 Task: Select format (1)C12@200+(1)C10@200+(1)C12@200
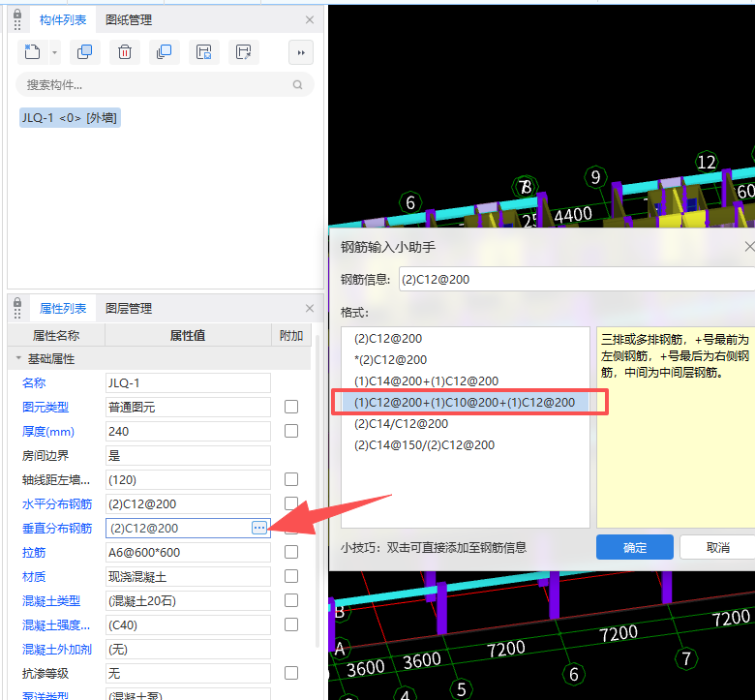coord(466,402)
